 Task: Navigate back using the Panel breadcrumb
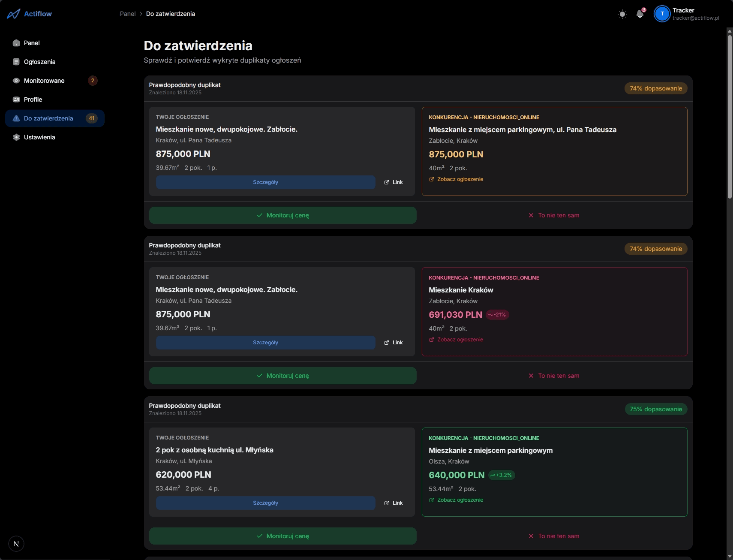point(127,13)
